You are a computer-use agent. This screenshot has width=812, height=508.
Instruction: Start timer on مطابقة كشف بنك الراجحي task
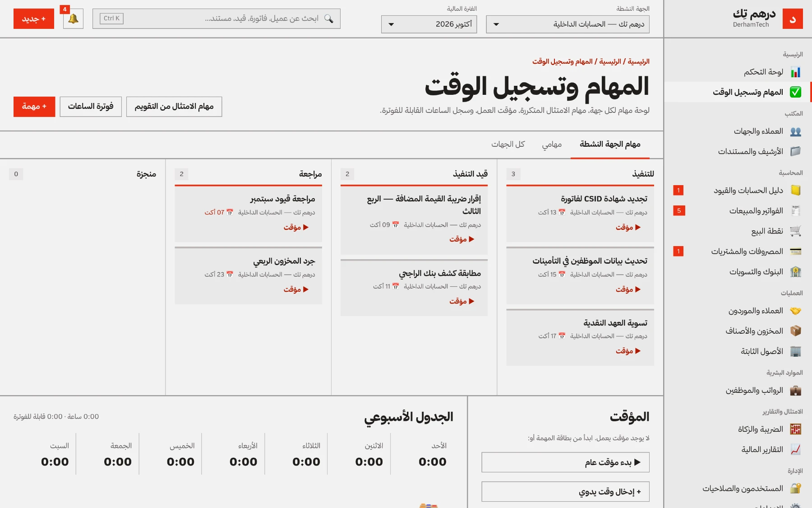(x=461, y=301)
